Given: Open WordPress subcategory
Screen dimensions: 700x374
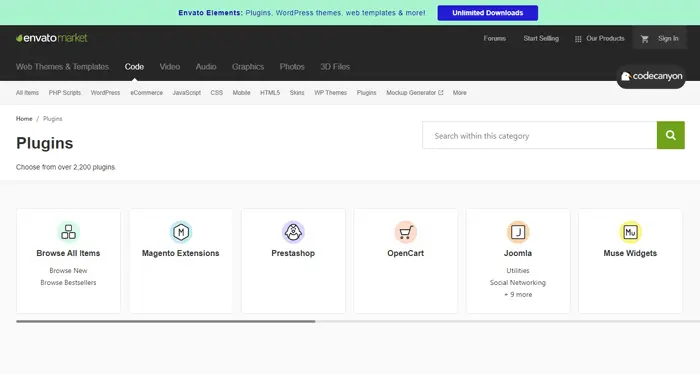Looking at the screenshot, I should 105,93.
